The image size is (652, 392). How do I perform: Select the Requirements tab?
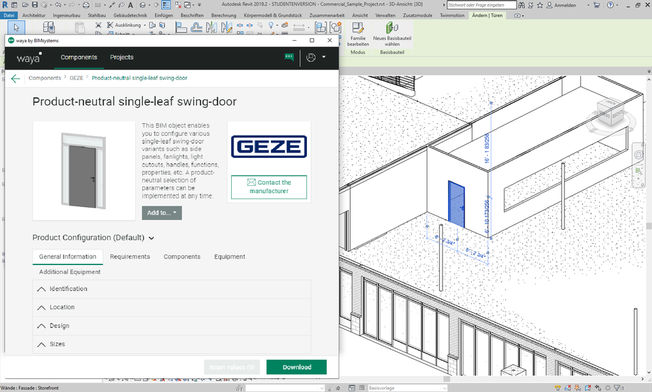130,256
